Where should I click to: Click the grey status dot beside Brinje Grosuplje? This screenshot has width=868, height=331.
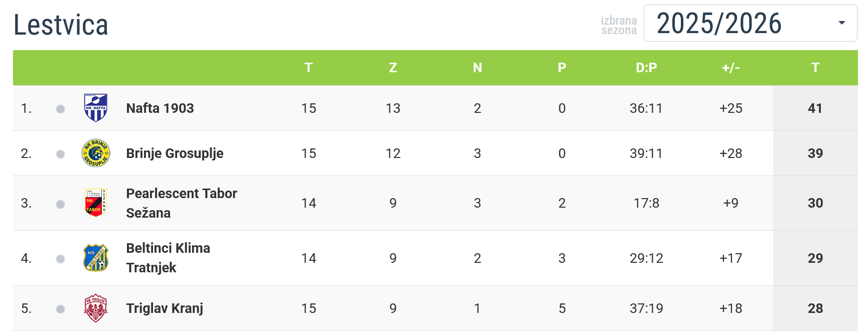(61, 154)
